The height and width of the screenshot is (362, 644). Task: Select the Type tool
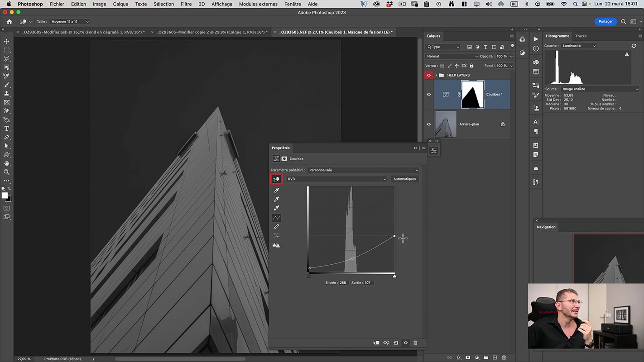click(7, 129)
